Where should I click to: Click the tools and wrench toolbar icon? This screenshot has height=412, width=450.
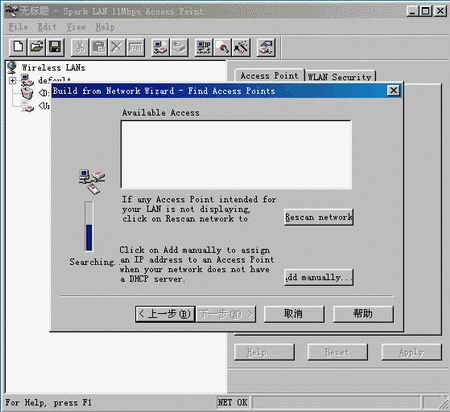[x=241, y=47]
